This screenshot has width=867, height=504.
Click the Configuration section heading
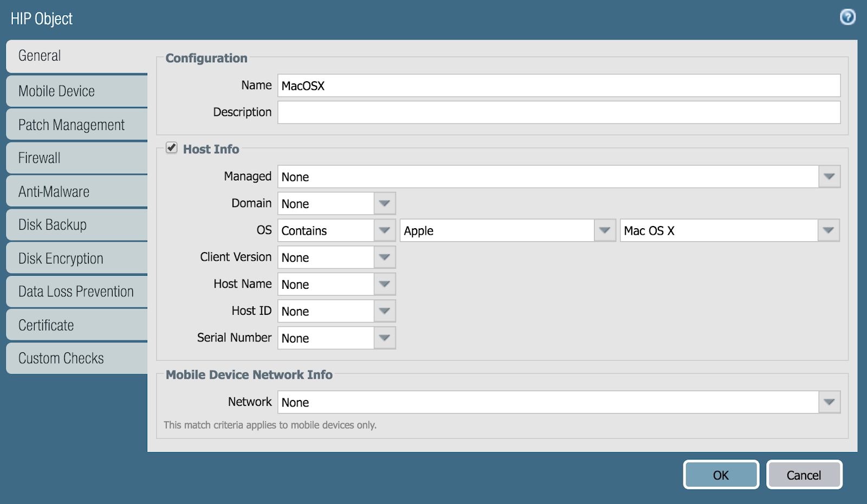206,58
